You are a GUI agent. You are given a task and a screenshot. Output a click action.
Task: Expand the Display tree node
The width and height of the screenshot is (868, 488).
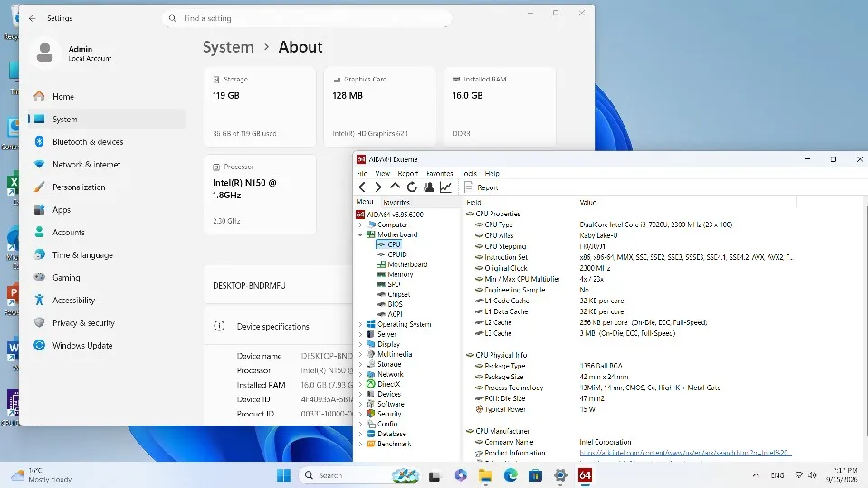pyautogui.click(x=361, y=345)
